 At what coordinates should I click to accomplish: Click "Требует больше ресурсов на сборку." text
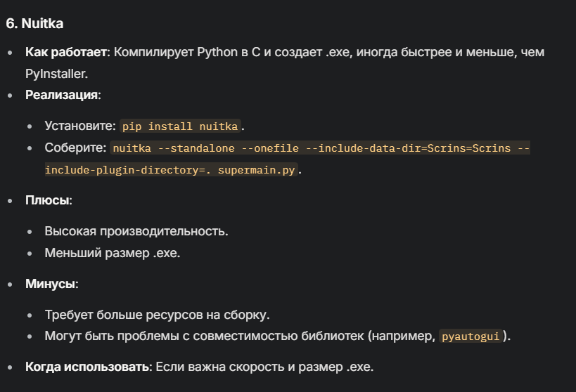(x=157, y=315)
